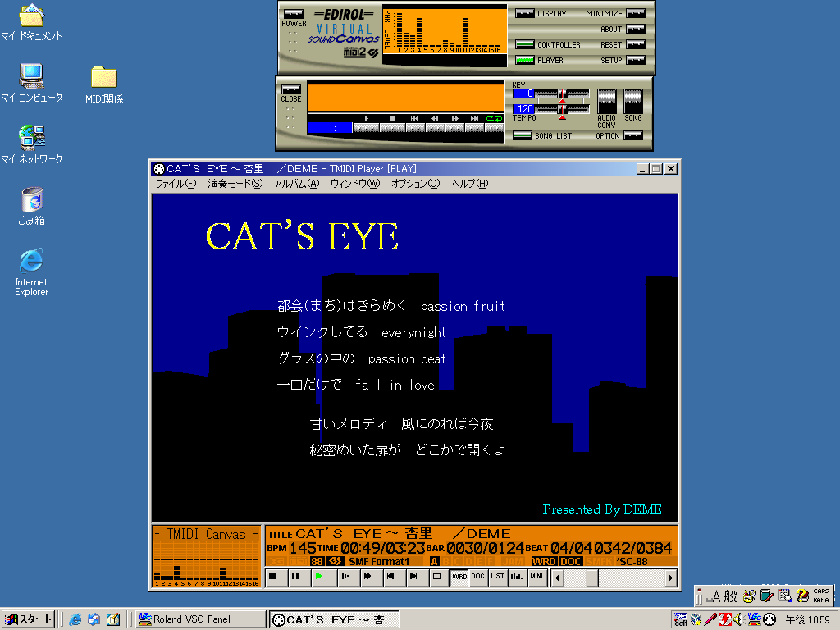Click the Outlook Express quick launch icon

94,620
